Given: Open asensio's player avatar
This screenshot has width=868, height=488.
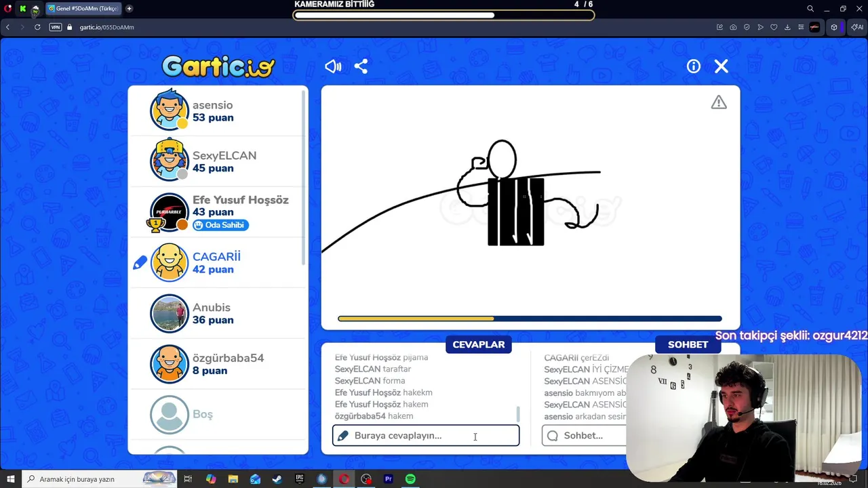Looking at the screenshot, I should [x=169, y=110].
